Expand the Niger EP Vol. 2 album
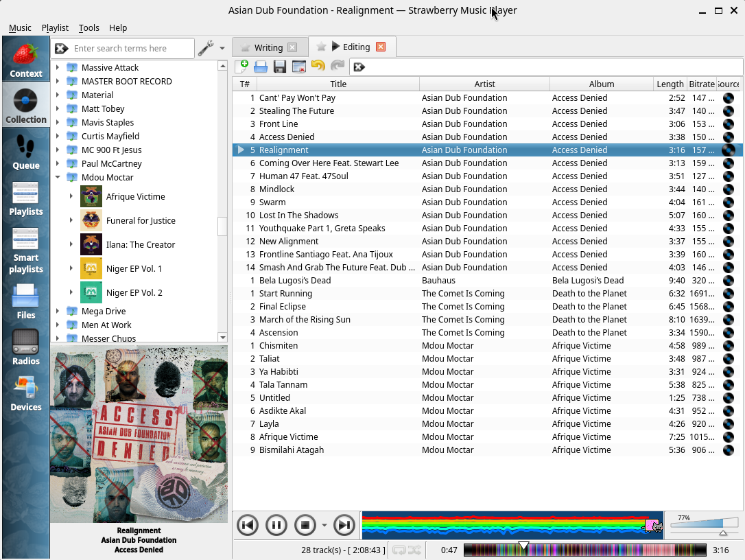The image size is (745, 560). pyautogui.click(x=71, y=292)
